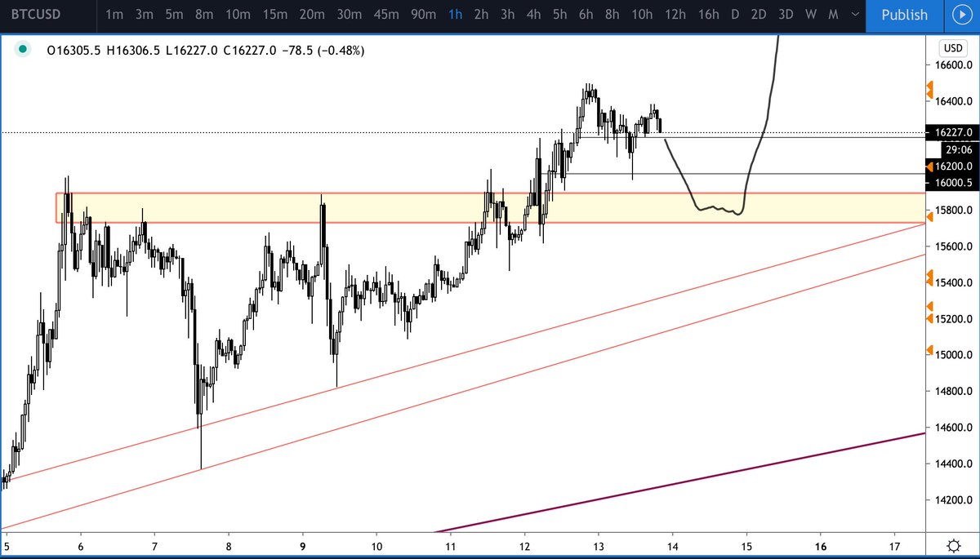The height and width of the screenshot is (559, 980).
Task: Choose the 2h interval
Action: click(482, 15)
